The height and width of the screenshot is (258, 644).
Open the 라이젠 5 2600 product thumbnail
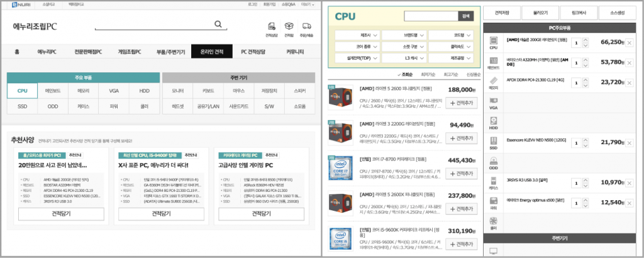(340, 98)
